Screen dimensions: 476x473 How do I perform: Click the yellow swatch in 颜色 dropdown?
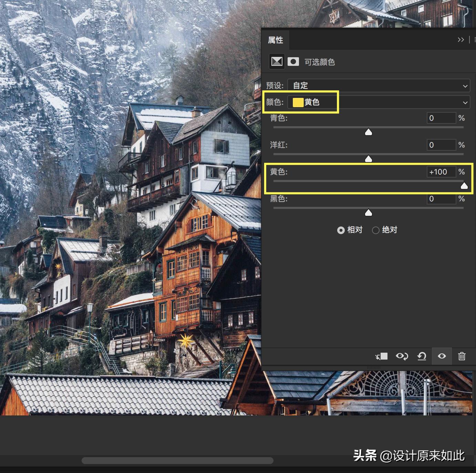(298, 102)
